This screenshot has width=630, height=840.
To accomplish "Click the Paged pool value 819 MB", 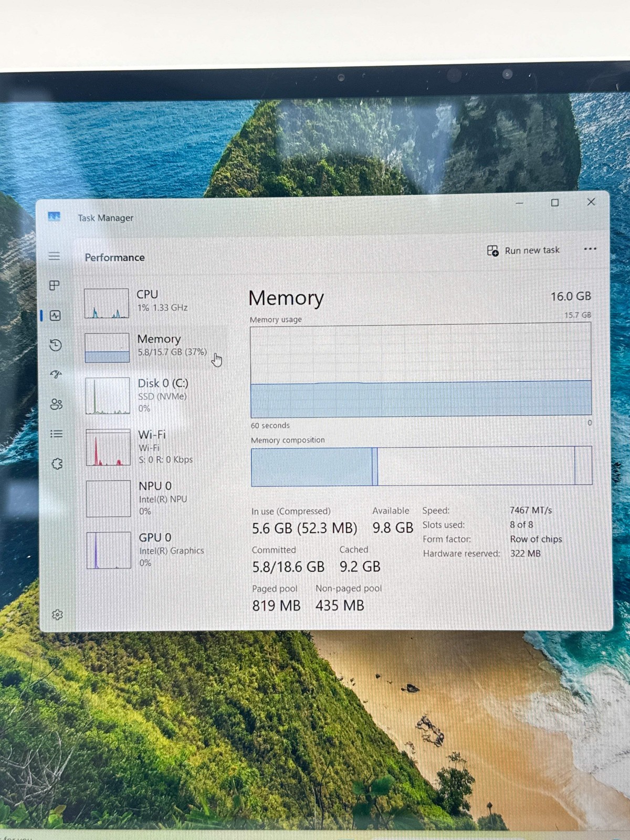I will pyautogui.click(x=277, y=605).
